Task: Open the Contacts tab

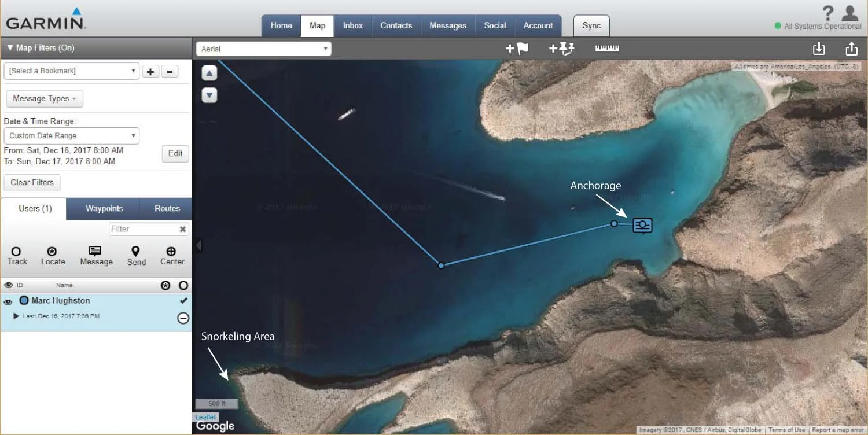Action: (x=396, y=25)
